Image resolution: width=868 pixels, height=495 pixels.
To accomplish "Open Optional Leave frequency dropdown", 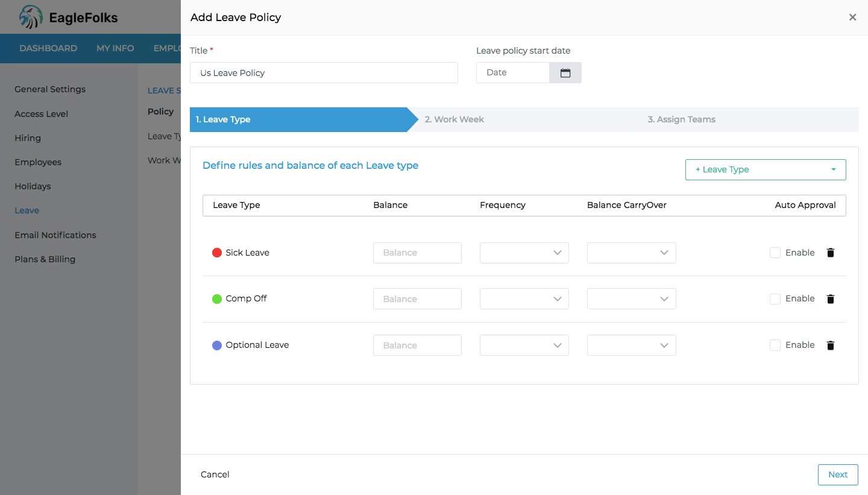I will coord(524,345).
